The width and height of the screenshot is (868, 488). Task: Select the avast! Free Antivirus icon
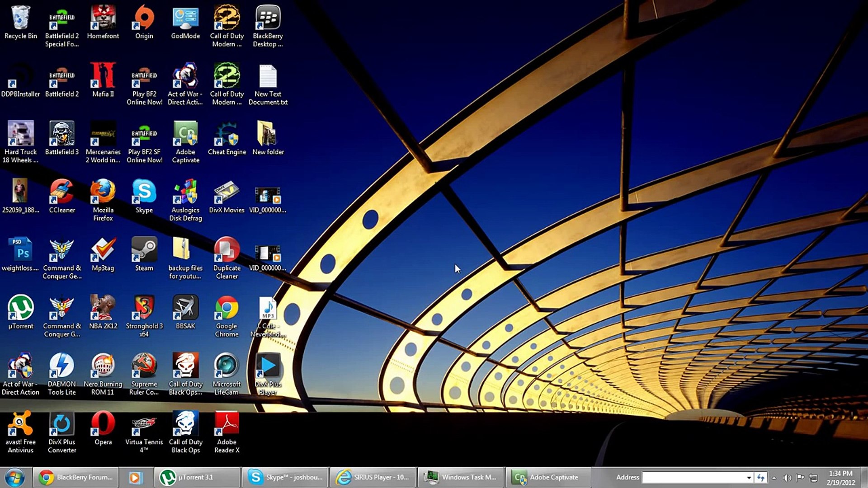tap(20, 424)
